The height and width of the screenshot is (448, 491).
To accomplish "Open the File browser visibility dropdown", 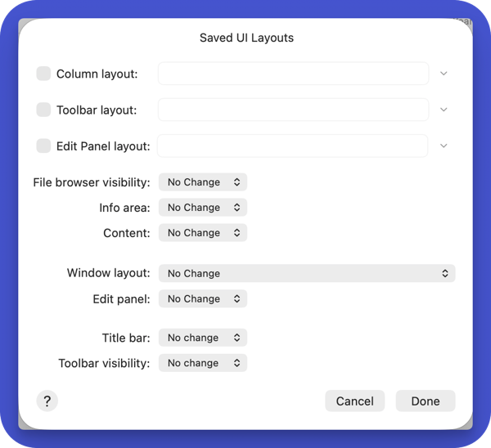I will click(203, 182).
